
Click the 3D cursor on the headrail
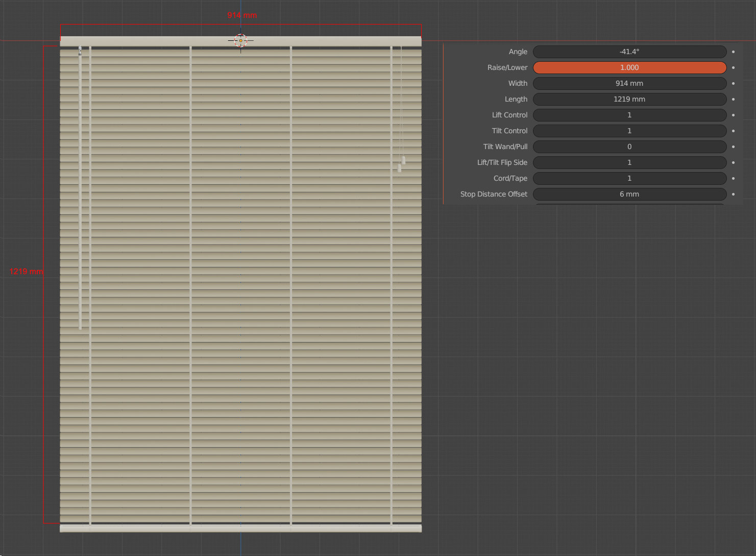pyautogui.click(x=240, y=40)
